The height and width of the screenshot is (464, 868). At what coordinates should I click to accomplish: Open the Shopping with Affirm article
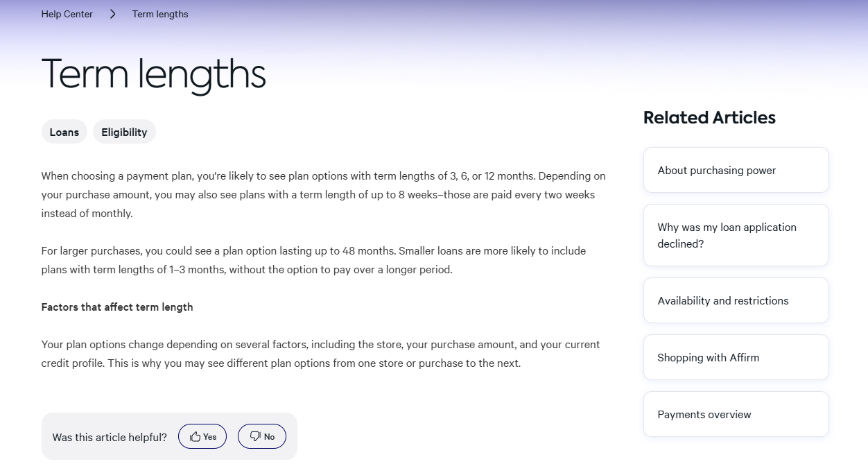click(736, 357)
